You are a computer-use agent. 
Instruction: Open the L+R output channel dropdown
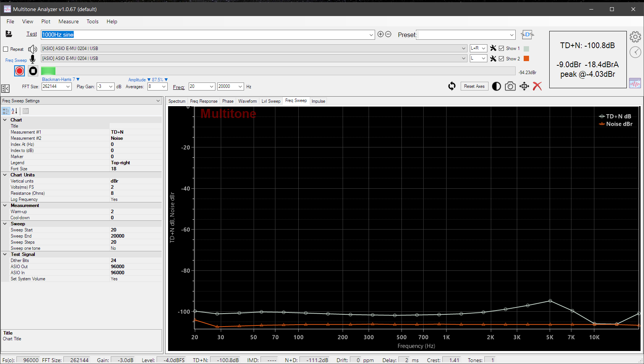[483, 48]
